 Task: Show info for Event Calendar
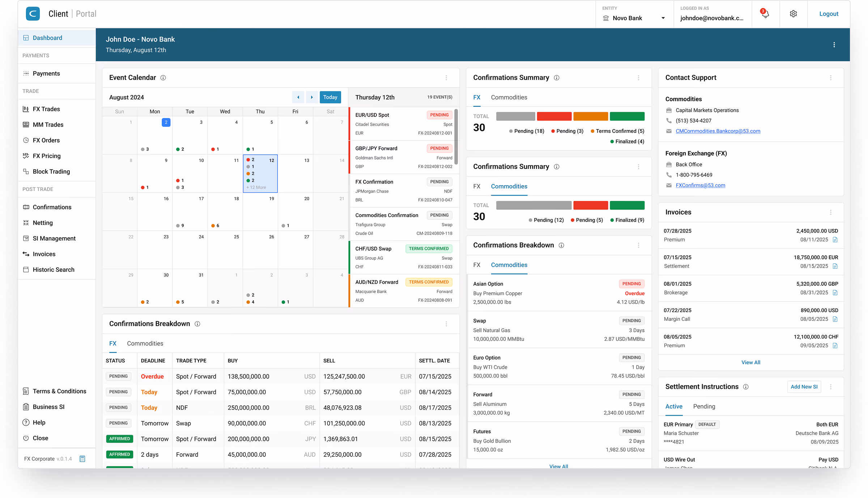click(163, 78)
